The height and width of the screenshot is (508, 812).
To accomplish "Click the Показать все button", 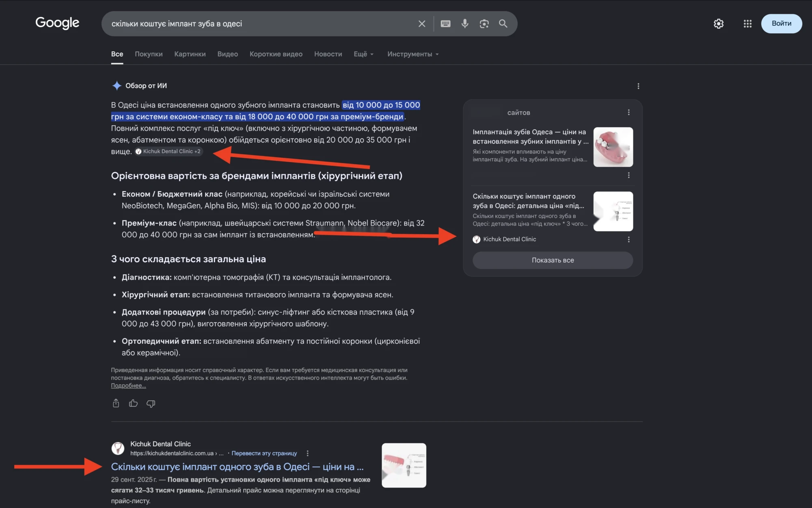I will pos(553,260).
